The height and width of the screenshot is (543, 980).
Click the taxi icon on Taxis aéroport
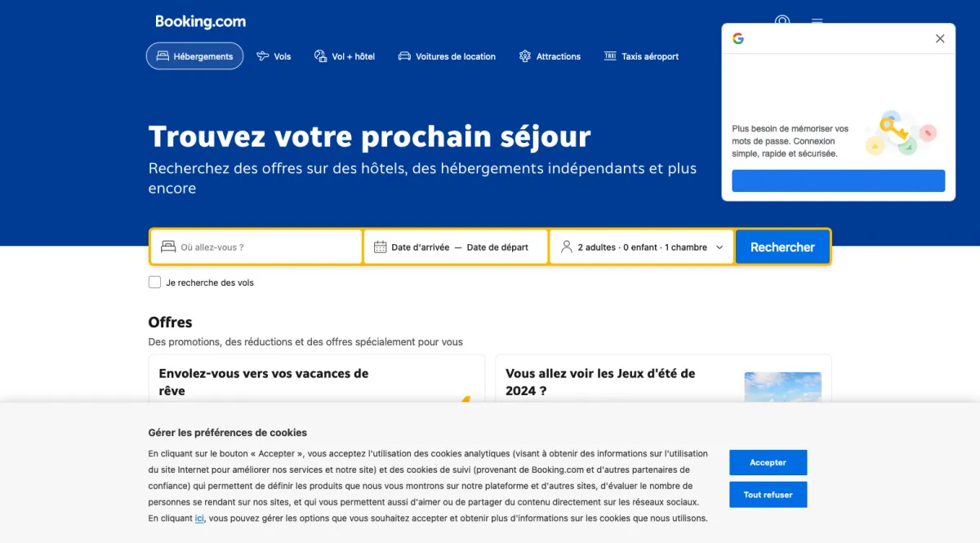(x=609, y=56)
